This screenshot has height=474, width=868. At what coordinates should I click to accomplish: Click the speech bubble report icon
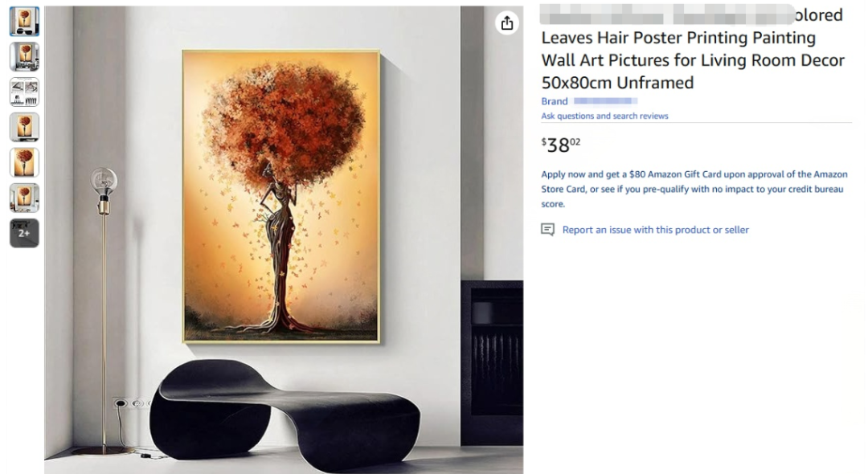(x=547, y=230)
